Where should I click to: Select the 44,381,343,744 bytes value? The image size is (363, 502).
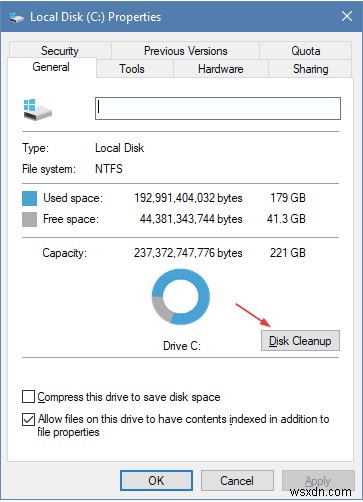(x=191, y=219)
